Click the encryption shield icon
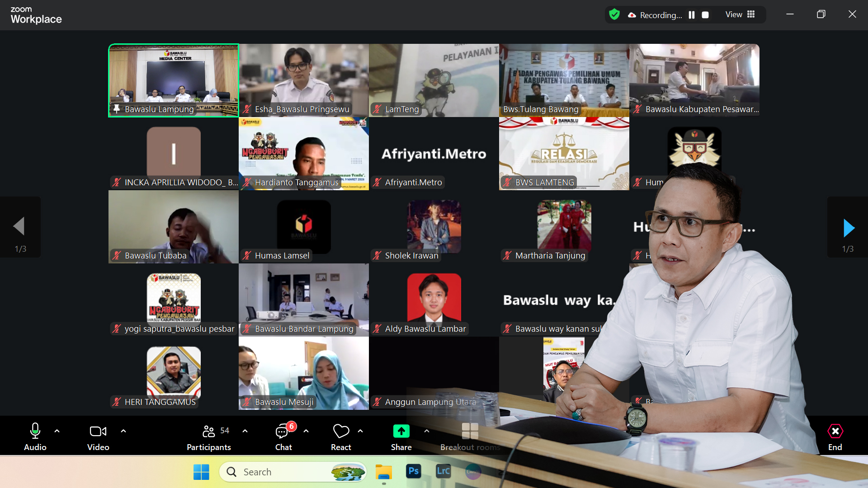The image size is (868, 488). 614,14
